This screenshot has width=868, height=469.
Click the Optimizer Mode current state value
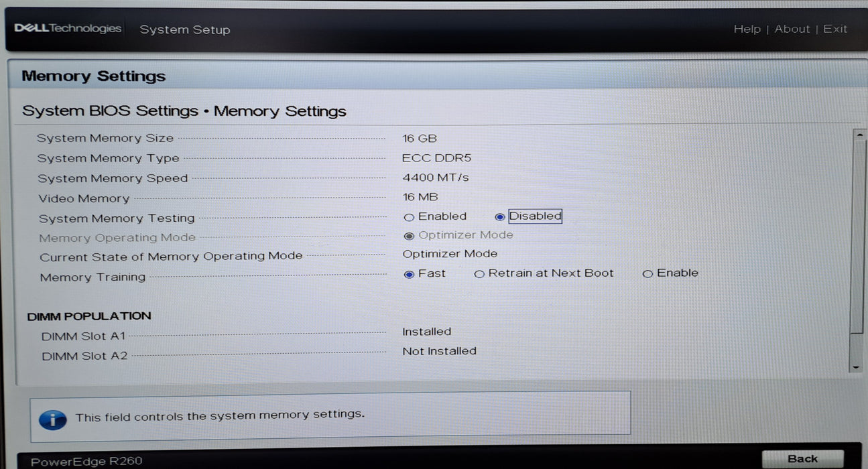(x=450, y=254)
